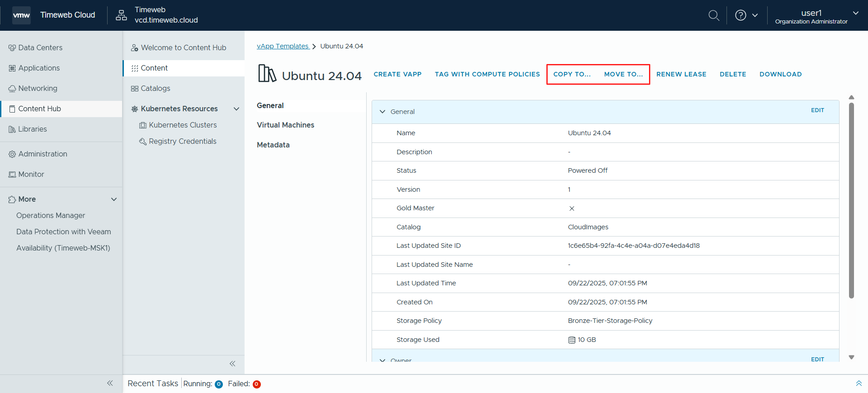The width and height of the screenshot is (868, 393).
Task: Click the DELETE button
Action: tap(733, 74)
